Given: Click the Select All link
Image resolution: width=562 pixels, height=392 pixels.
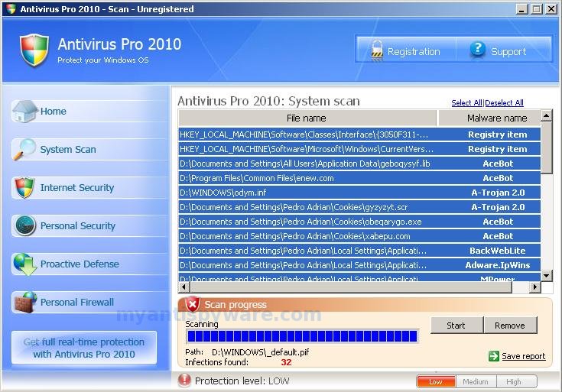Looking at the screenshot, I should [466, 103].
